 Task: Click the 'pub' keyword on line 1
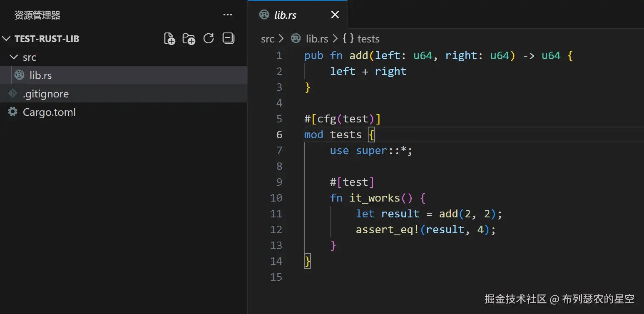point(314,56)
